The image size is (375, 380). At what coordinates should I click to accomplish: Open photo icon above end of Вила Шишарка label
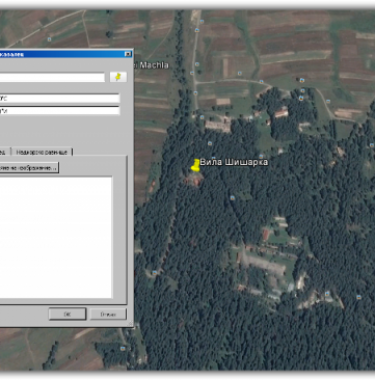(261, 156)
